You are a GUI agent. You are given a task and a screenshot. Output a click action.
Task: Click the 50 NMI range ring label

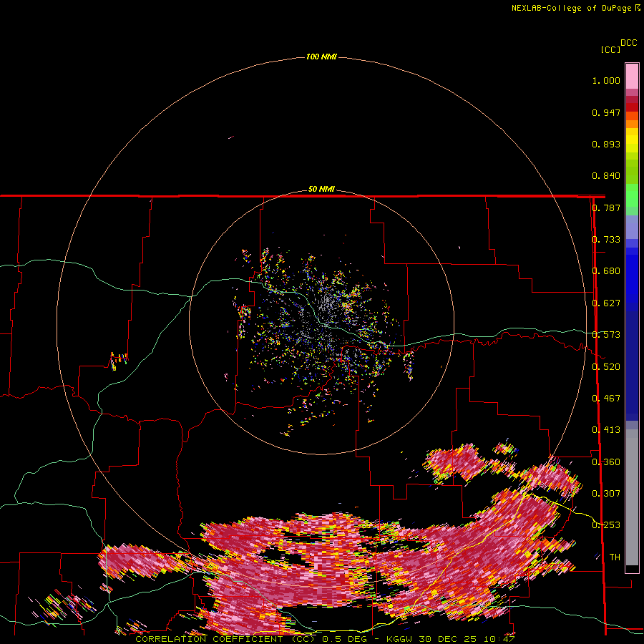(321, 189)
